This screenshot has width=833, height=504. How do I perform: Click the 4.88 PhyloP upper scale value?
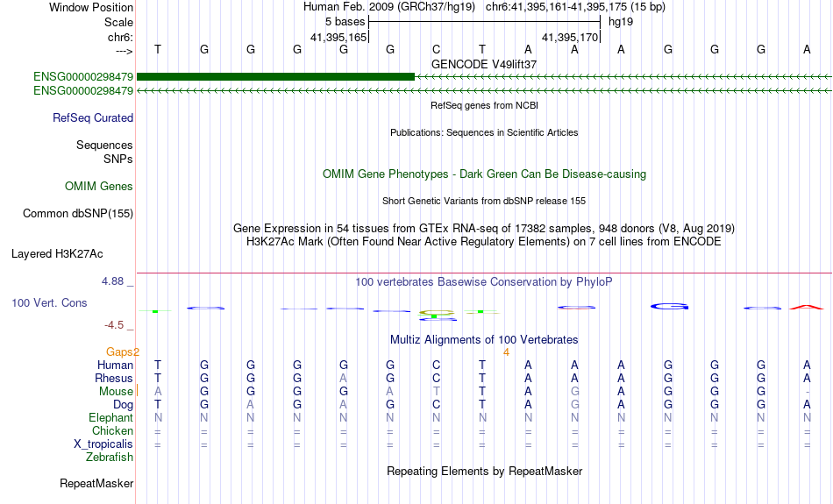pos(112,281)
